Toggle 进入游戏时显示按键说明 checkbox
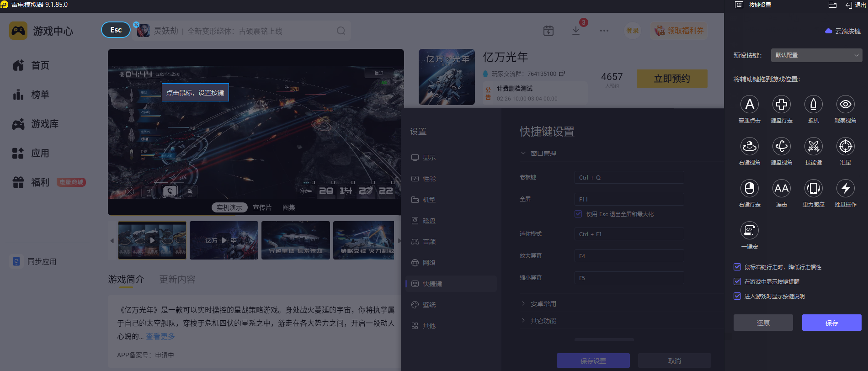 point(737,296)
